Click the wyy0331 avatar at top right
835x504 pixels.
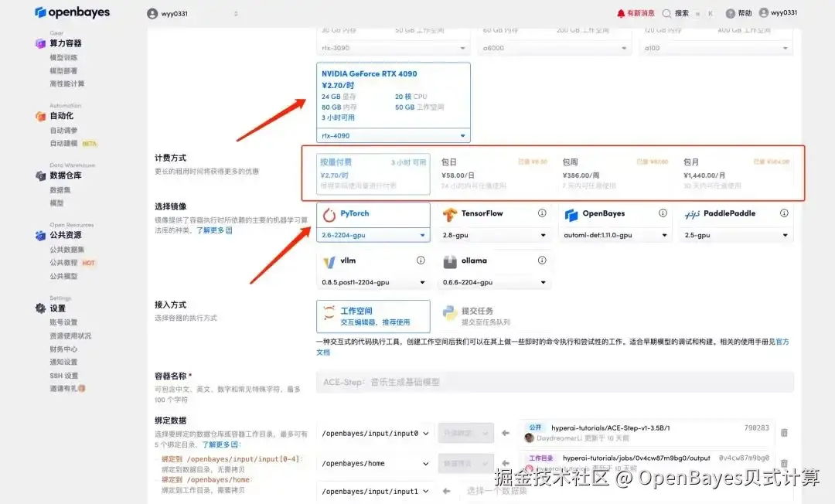point(764,13)
